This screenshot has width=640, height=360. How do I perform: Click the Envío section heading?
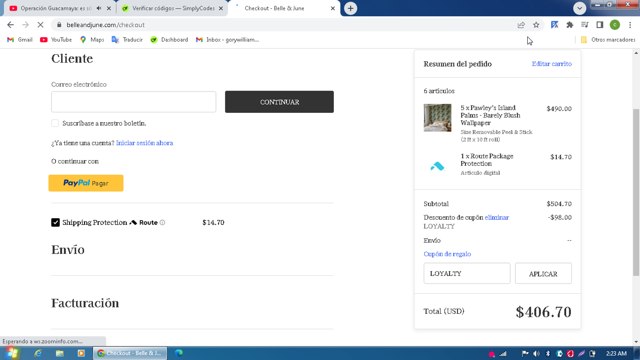coord(68,249)
